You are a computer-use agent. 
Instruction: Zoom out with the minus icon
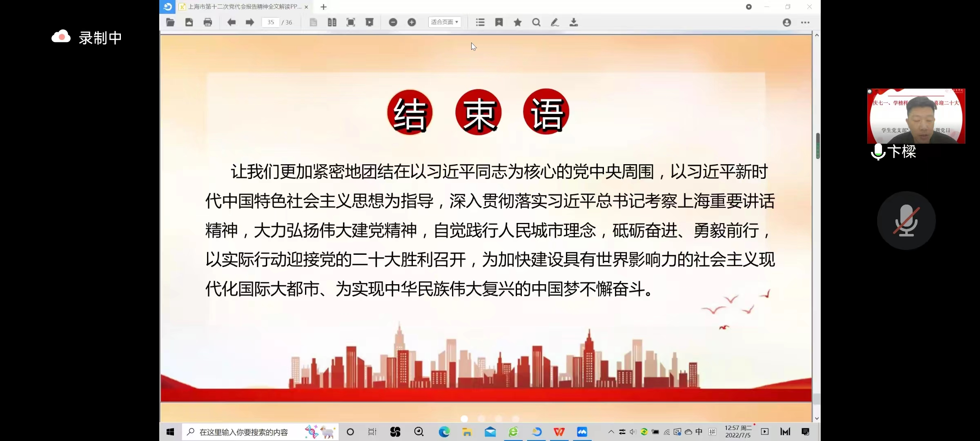(393, 22)
